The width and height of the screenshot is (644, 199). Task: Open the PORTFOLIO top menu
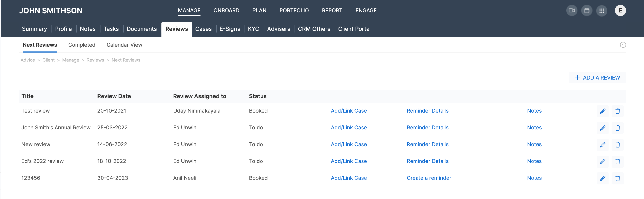pos(294,11)
